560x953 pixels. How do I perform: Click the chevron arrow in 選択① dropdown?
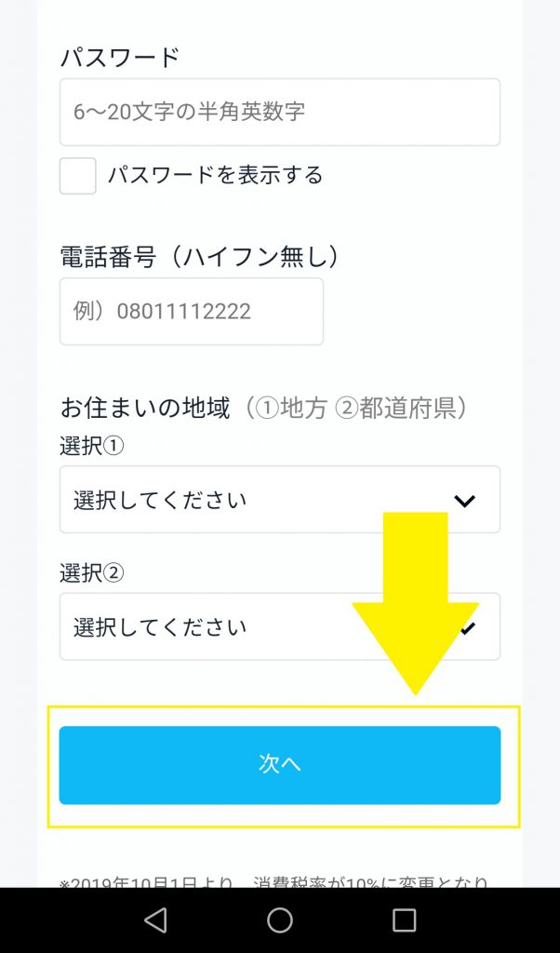pyautogui.click(x=464, y=501)
